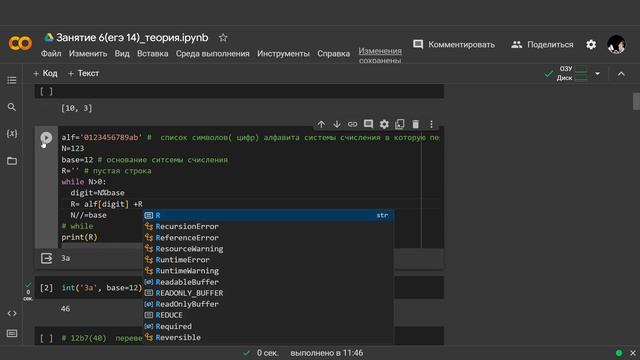Select REDUCE in autocomplete list
The height and width of the screenshot is (360, 640).
click(x=269, y=315)
